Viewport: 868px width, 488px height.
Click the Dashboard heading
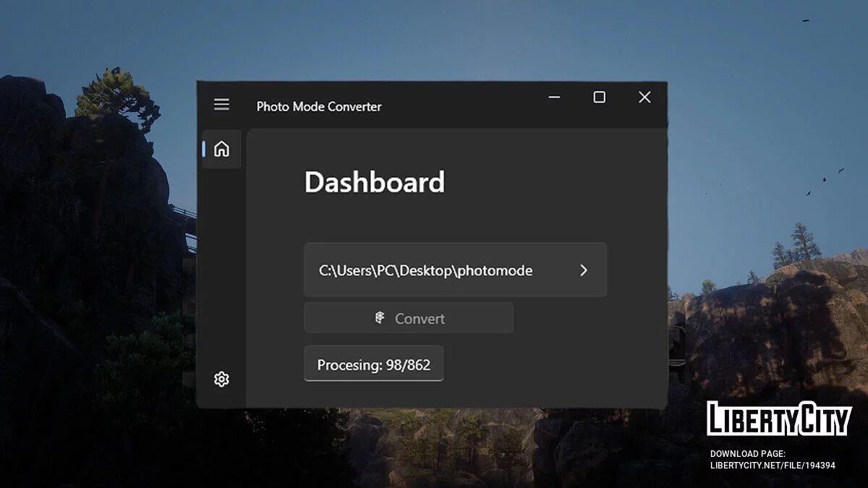coord(375,182)
